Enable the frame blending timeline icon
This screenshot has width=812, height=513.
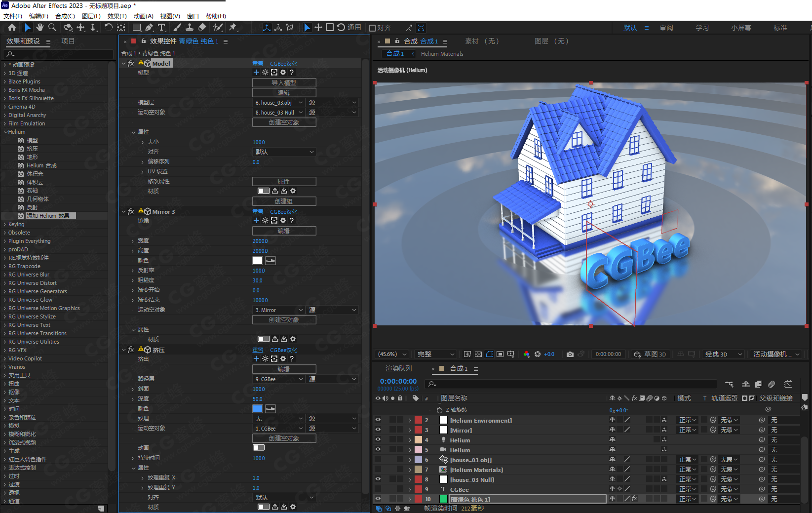click(x=759, y=384)
